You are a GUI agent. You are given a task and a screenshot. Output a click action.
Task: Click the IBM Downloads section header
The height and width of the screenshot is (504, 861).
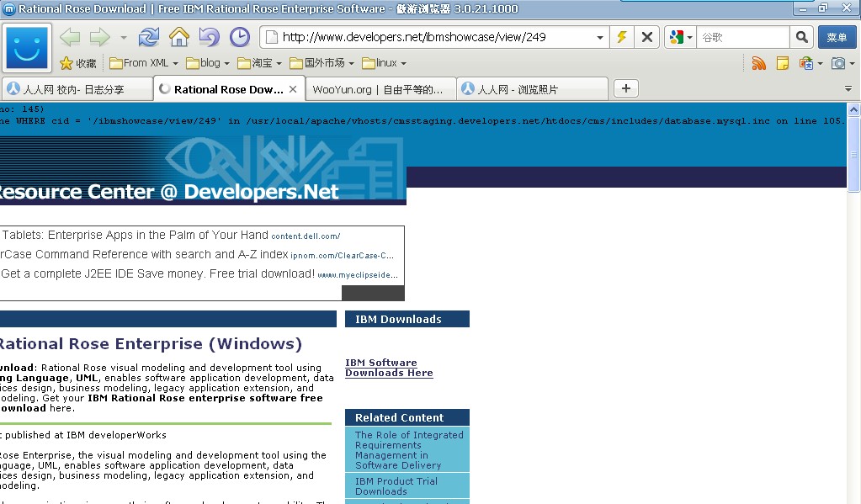(407, 319)
